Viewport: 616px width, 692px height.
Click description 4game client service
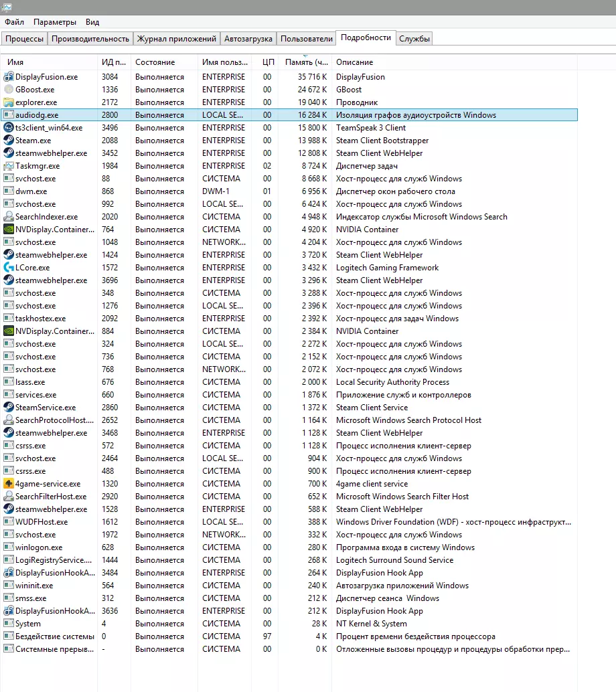(372, 484)
